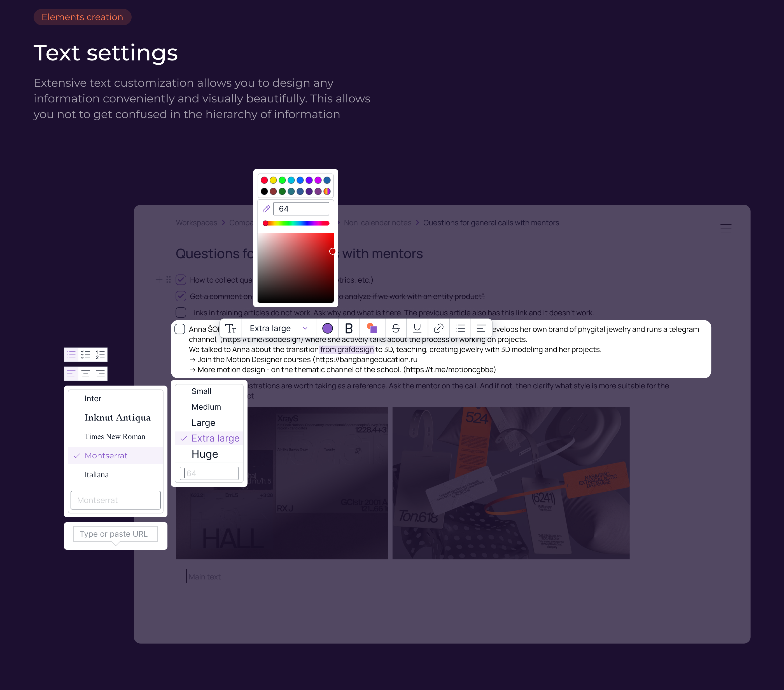This screenshot has height=690, width=784.
Task: Click the underline icon in toolbar
Action: pos(417,328)
